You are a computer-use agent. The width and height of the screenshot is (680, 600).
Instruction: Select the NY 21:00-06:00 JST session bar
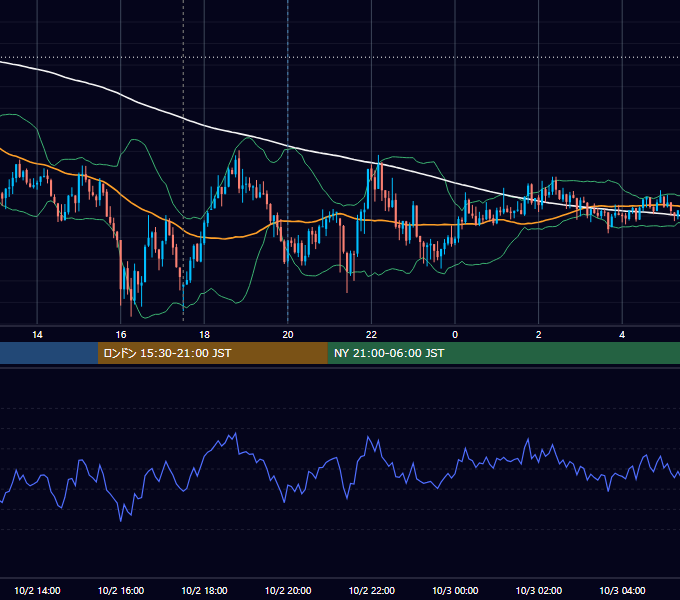[x=503, y=353]
